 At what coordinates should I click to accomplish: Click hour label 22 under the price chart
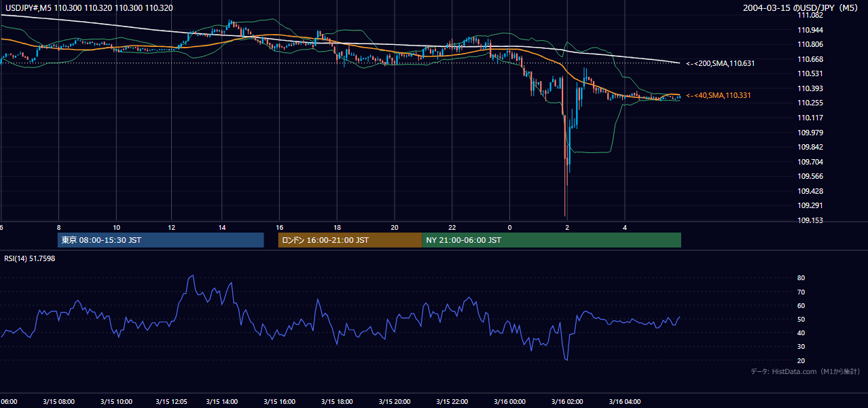tap(452, 227)
